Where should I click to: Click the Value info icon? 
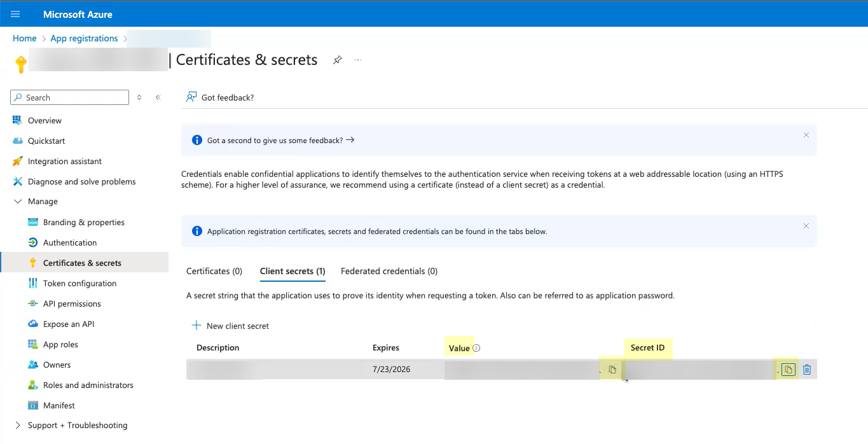[476, 348]
